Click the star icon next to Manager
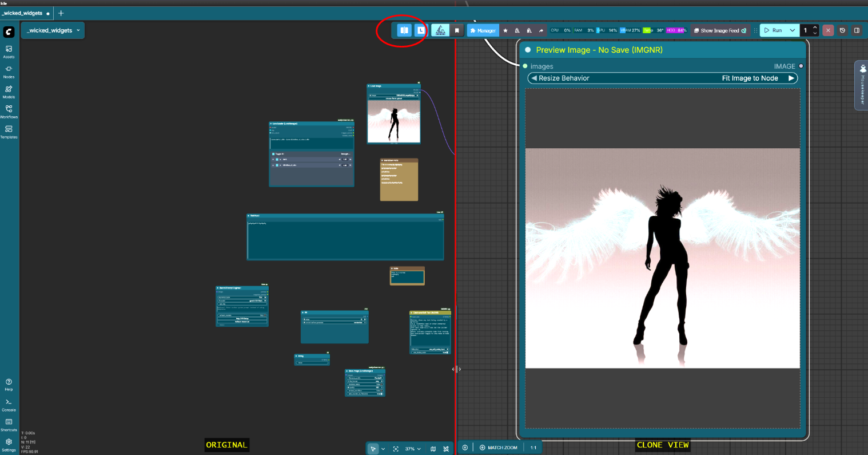This screenshot has width=868, height=455. pos(505,30)
